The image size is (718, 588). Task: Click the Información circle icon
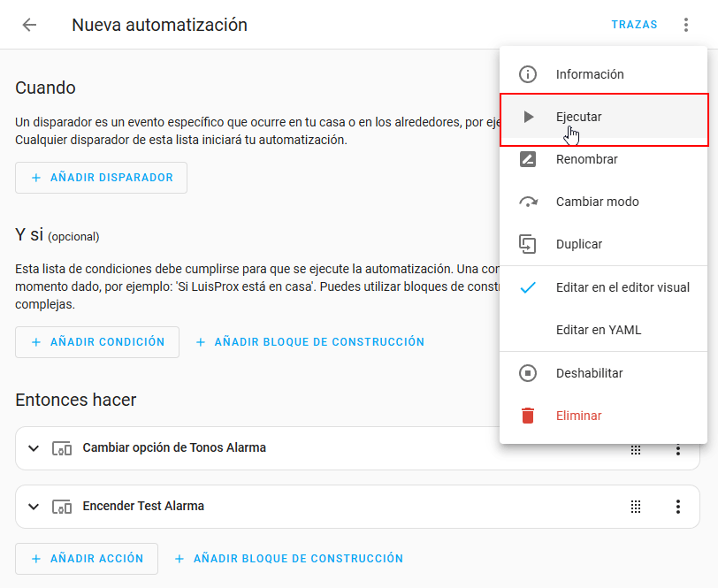(528, 74)
